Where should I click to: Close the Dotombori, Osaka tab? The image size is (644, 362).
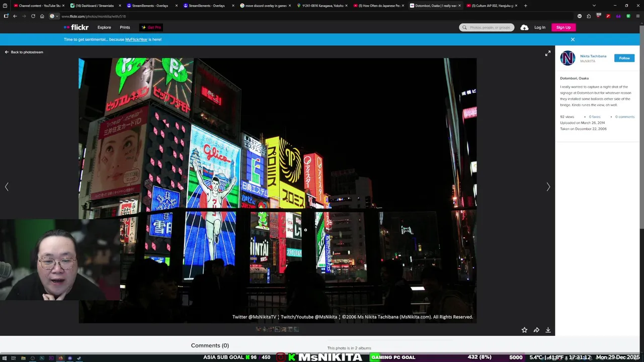[x=459, y=6]
